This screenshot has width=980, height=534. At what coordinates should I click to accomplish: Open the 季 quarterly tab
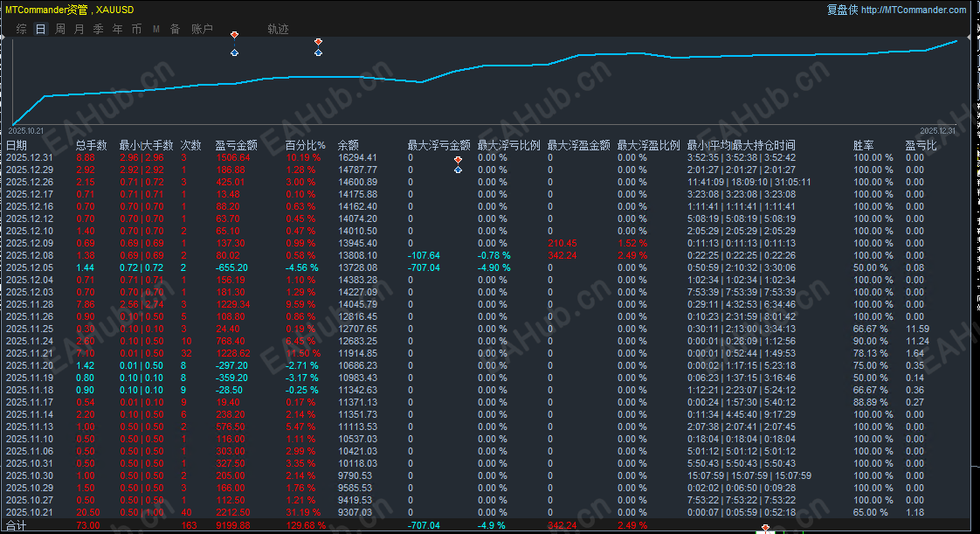[x=98, y=29]
